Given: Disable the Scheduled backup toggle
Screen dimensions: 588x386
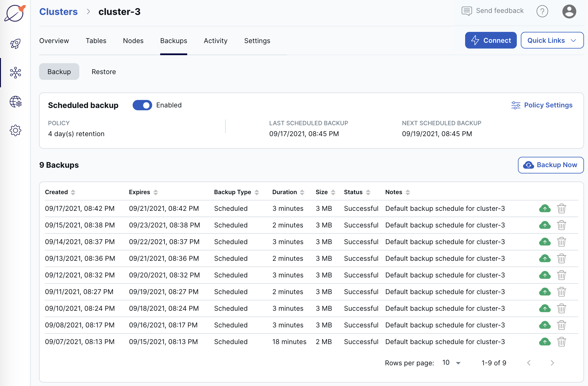Looking at the screenshot, I should [x=142, y=105].
